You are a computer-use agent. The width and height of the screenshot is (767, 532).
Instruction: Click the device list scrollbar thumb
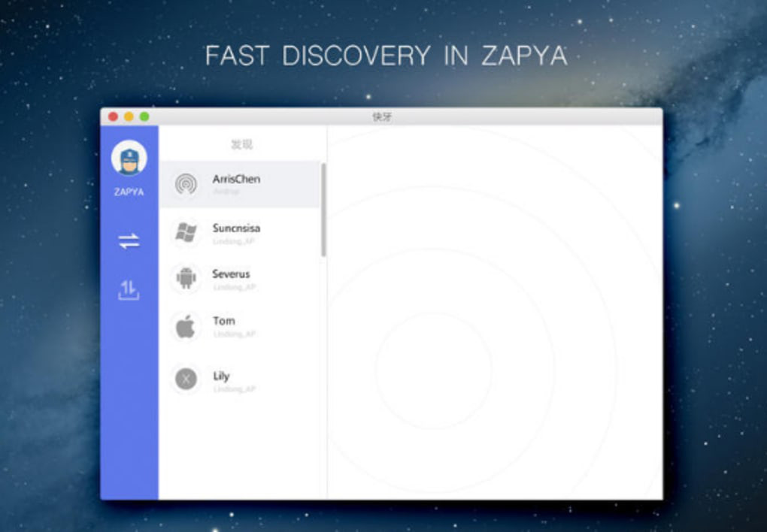pyautogui.click(x=323, y=210)
